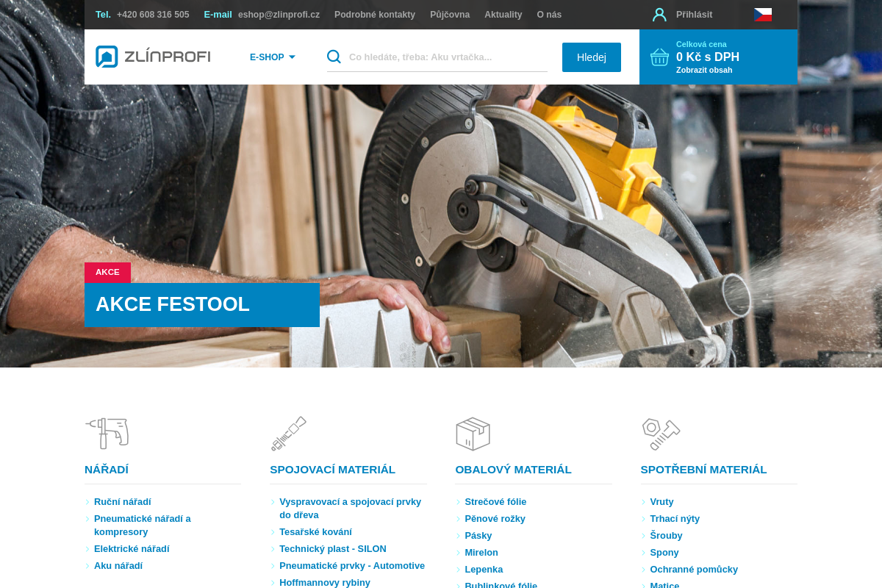The width and height of the screenshot is (882, 588).
Task: Click the box icon above Obalový materiál
Action: [x=473, y=434]
